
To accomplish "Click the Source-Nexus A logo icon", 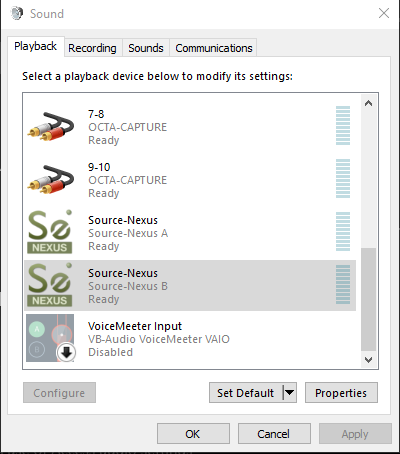I will pos(50,232).
